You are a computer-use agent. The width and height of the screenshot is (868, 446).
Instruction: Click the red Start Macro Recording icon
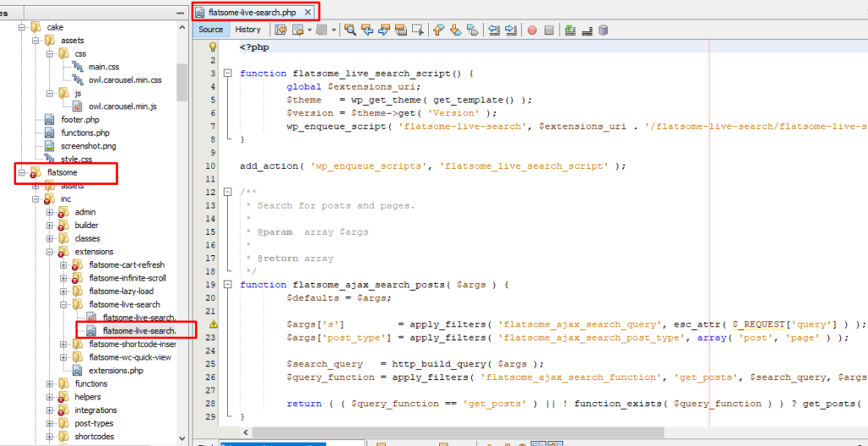[532, 31]
